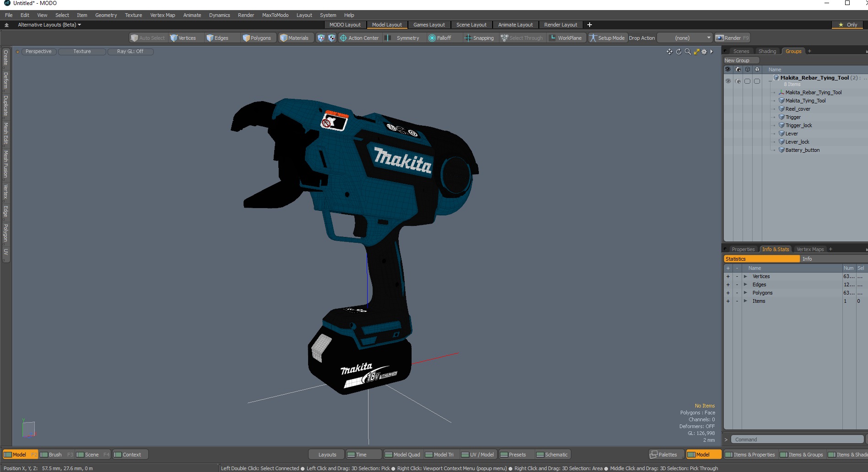
Task: Collapse the Makita_Rebar_Tying_Tool group
Action: click(770, 81)
